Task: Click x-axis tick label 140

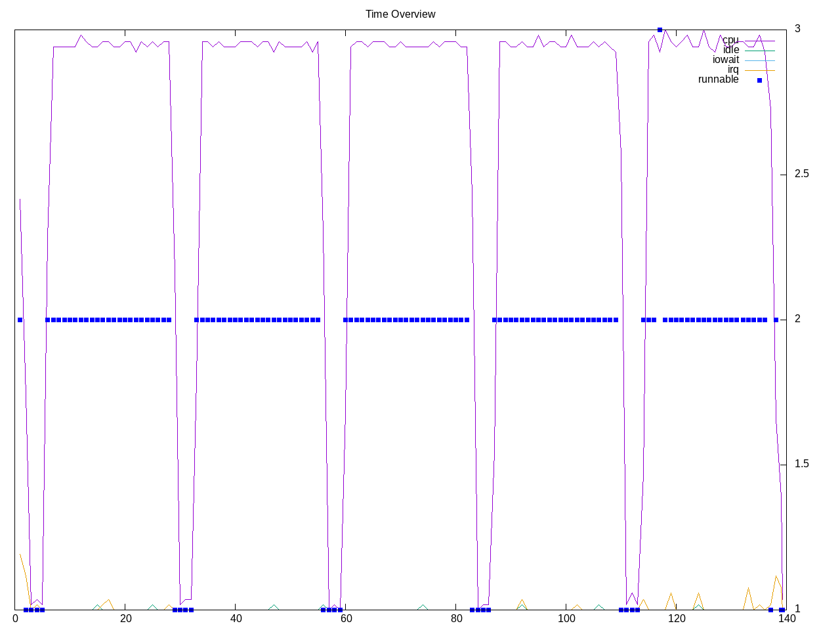Action: 786,618
